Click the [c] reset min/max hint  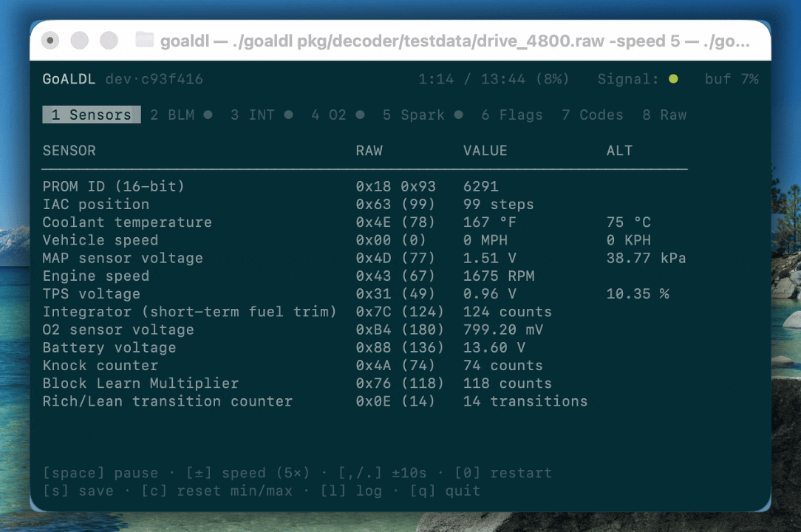pyautogui.click(x=217, y=491)
